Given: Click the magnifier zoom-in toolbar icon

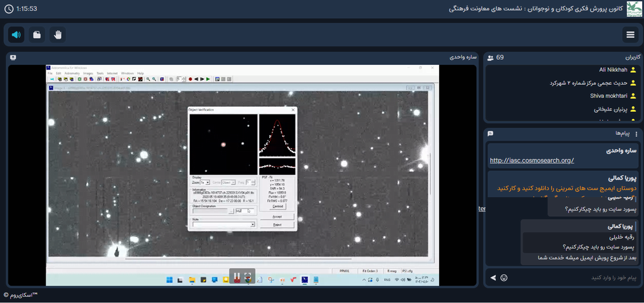Looking at the screenshot, I should pos(147,79).
